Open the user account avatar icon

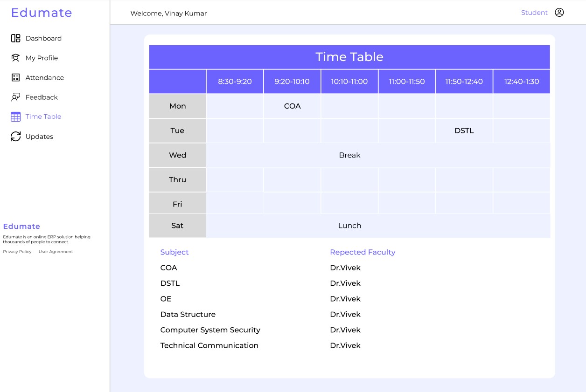(x=559, y=13)
